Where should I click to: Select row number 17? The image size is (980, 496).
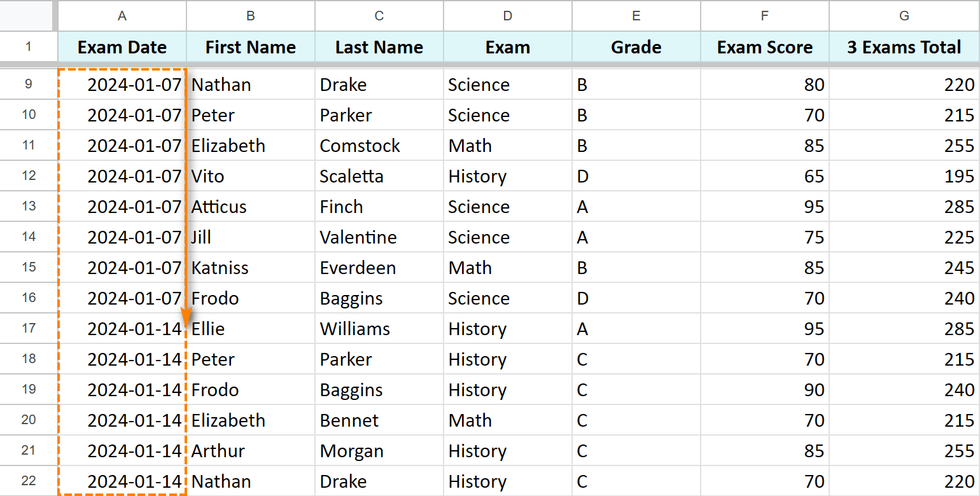click(x=29, y=328)
